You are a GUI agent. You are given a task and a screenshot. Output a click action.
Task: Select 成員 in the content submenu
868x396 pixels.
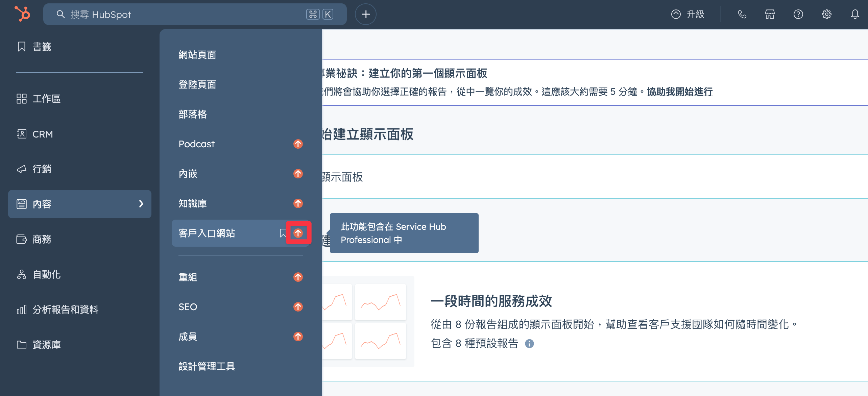[x=188, y=337]
